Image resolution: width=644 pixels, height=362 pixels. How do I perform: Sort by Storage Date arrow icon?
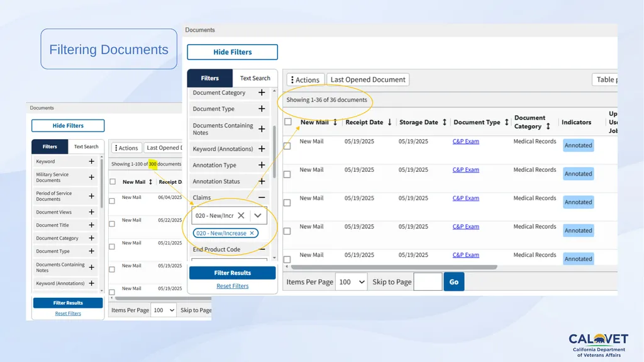tap(445, 122)
